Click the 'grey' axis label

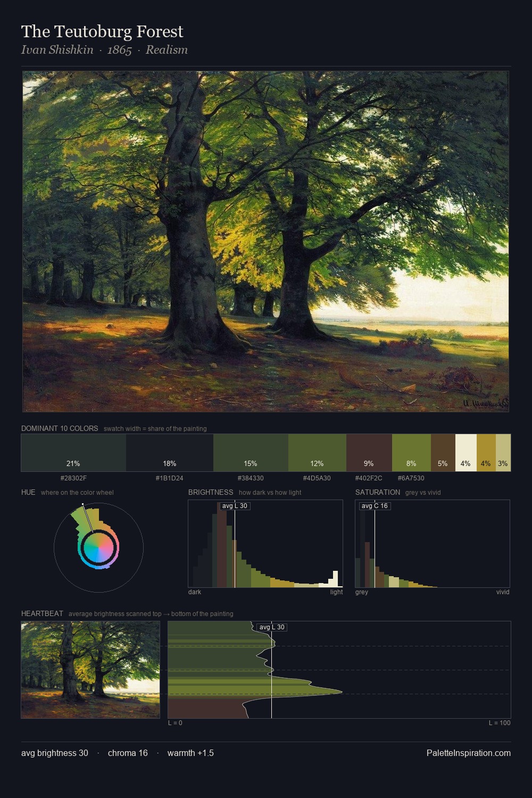[x=362, y=592]
